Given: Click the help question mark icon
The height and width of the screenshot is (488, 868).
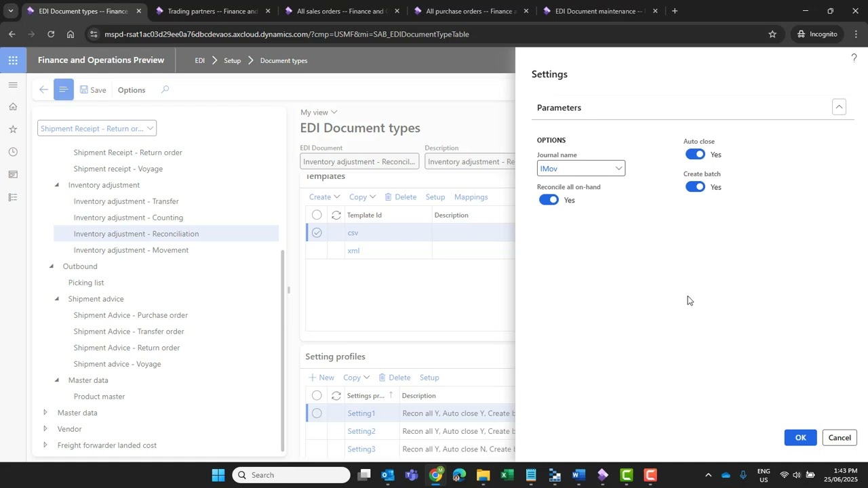Looking at the screenshot, I should [x=854, y=58].
